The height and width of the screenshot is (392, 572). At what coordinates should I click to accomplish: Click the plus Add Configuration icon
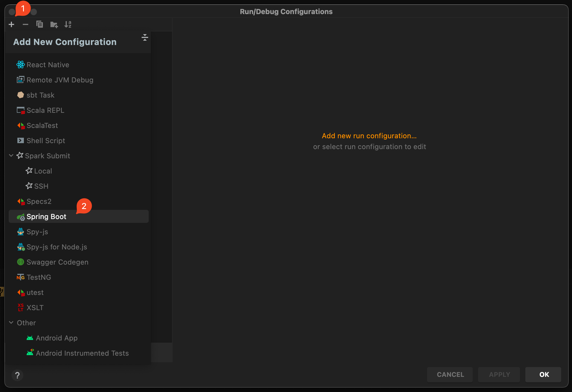pos(11,25)
